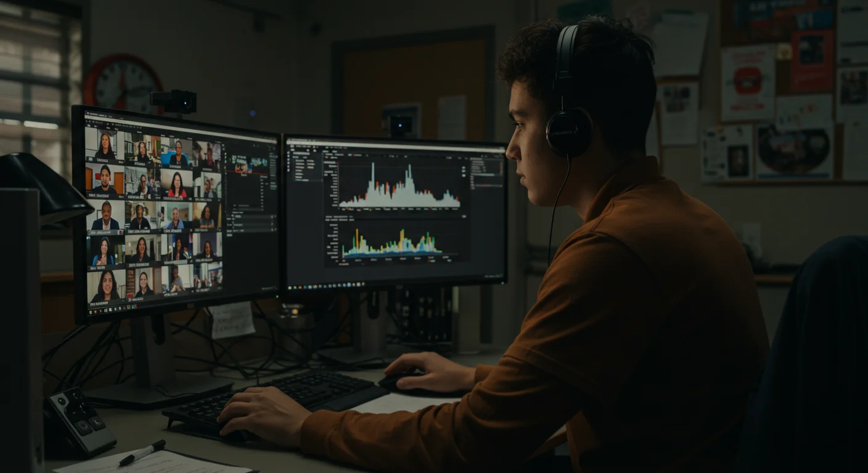Image resolution: width=868 pixels, height=473 pixels.
Task: Toggle the yellow legend swatch beside upper chart
Action: pos(464,176)
